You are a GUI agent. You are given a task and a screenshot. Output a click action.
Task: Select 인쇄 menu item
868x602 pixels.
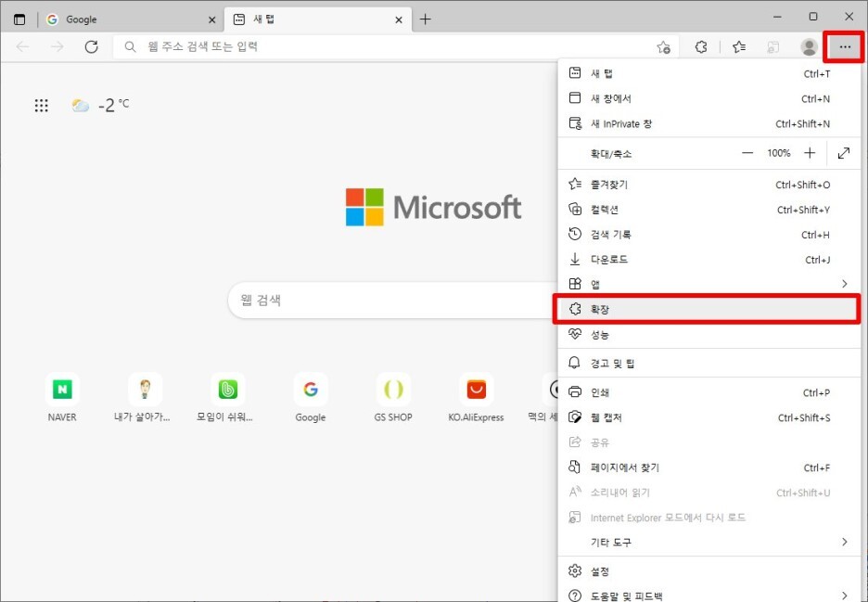709,392
